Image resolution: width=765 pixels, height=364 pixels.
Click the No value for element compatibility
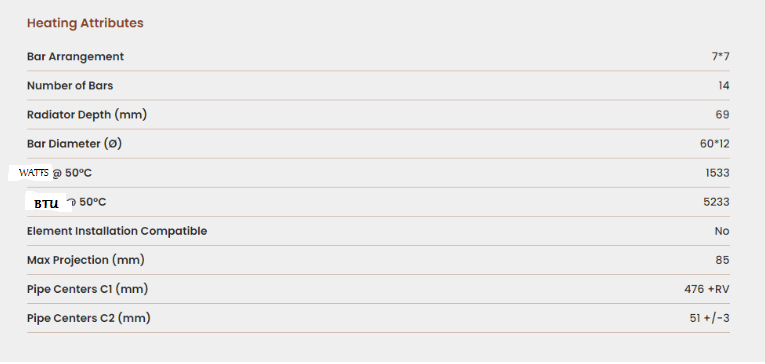(x=722, y=231)
